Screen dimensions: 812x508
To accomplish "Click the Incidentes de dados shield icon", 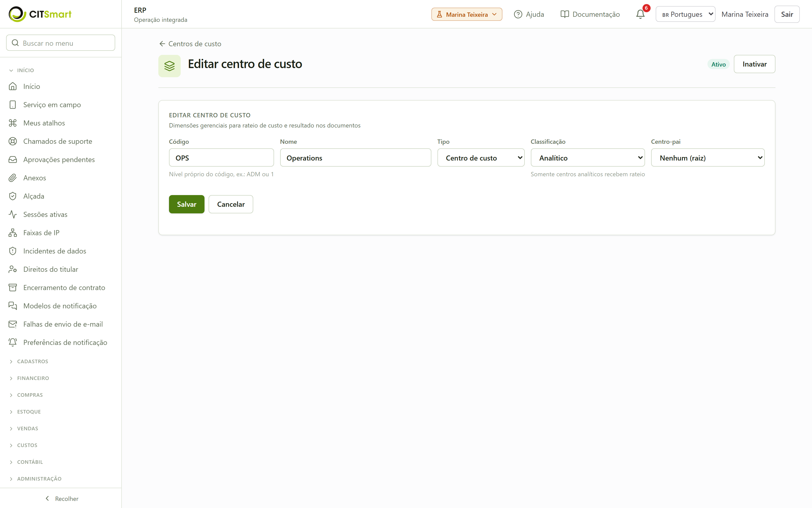I will [13, 251].
